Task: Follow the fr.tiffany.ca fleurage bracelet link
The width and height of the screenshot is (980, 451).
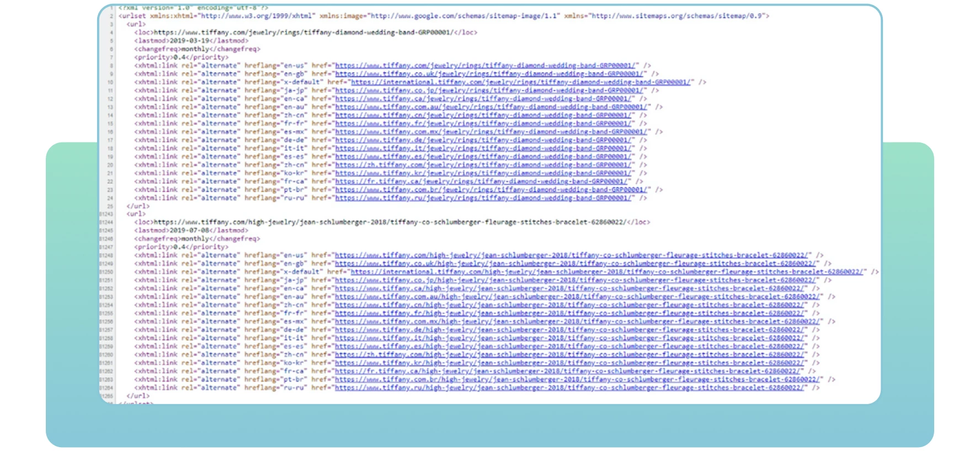Action: [x=568, y=371]
